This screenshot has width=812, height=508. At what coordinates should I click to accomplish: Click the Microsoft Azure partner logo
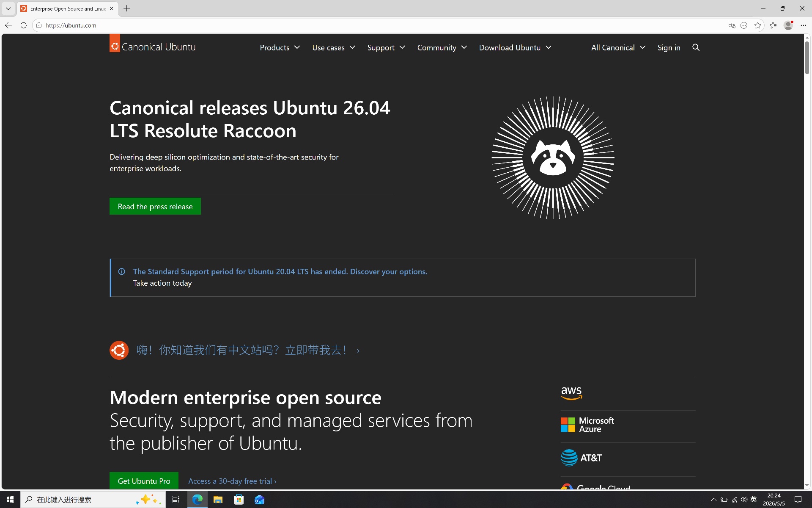(587, 425)
